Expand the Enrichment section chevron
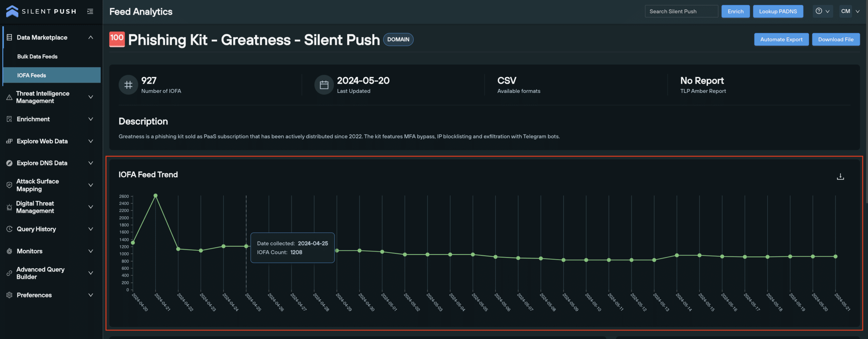 (x=91, y=119)
